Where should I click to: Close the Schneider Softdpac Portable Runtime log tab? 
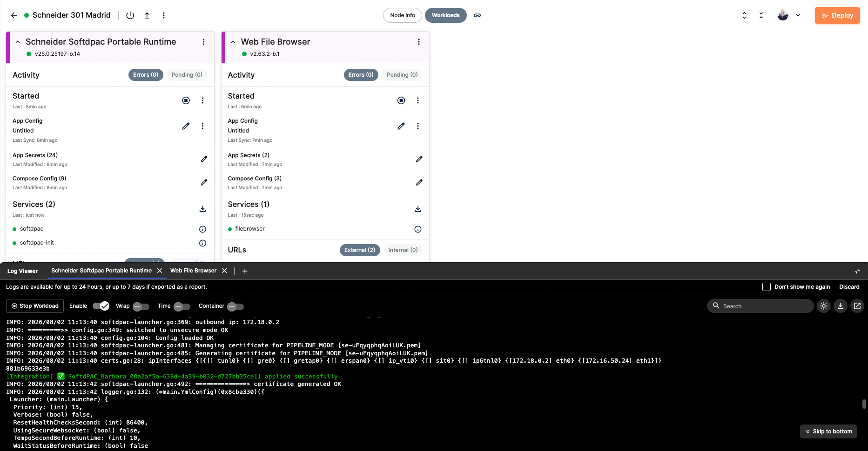point(160,271)
